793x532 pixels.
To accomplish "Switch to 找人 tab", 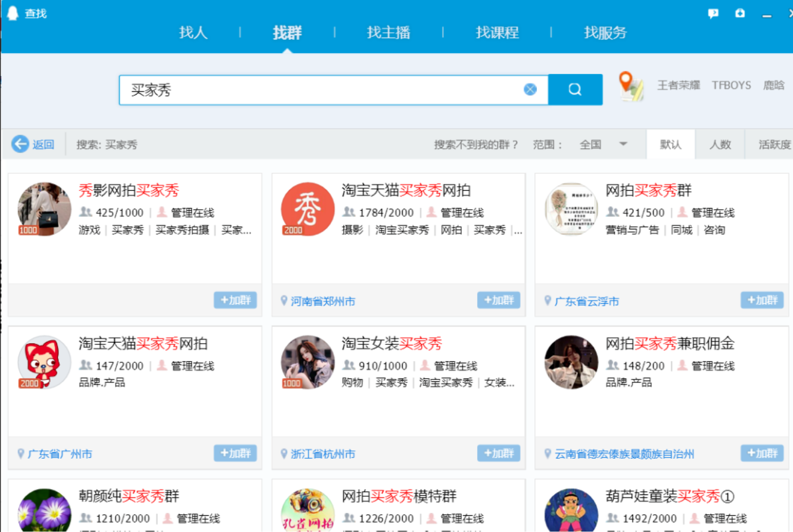I will pos(194,32).
